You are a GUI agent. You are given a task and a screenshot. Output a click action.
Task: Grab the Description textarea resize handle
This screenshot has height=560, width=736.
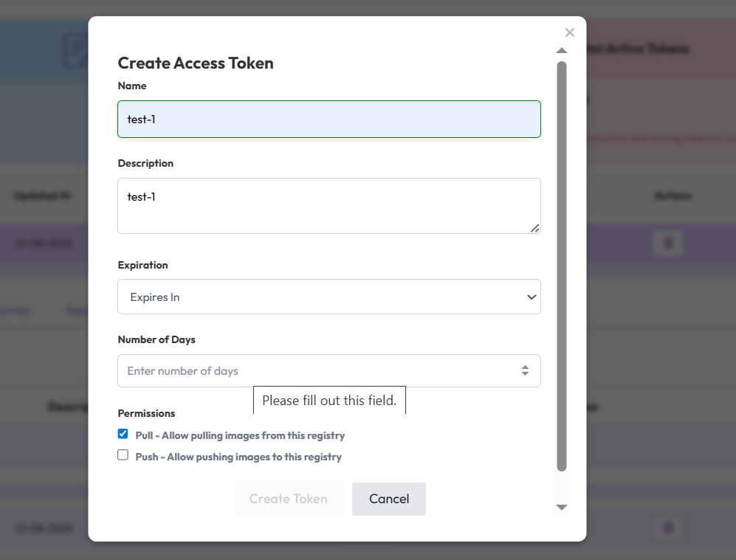tap(535, 229)
